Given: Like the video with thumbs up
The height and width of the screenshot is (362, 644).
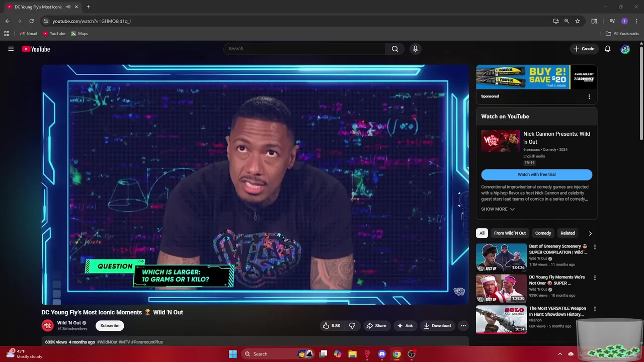Looking at the screenshot, I should click(x=332, y=326).
